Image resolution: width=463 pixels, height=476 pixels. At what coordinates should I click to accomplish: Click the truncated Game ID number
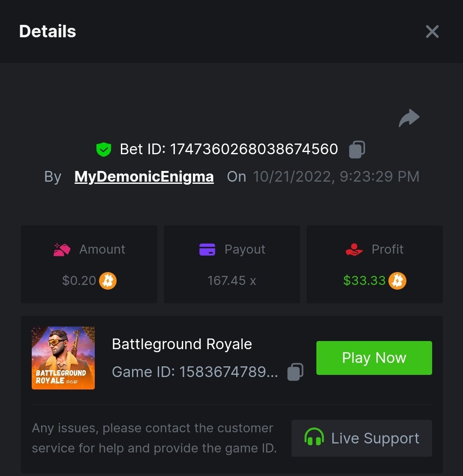pyautogui.click(x=228, y=372)
